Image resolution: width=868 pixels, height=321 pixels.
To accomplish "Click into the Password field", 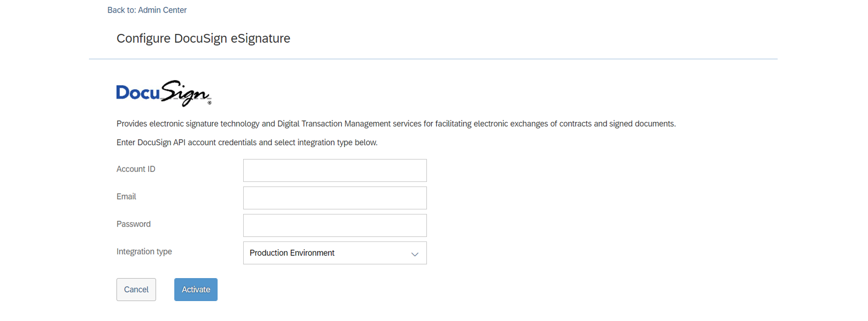I will (x=335, y=225).
